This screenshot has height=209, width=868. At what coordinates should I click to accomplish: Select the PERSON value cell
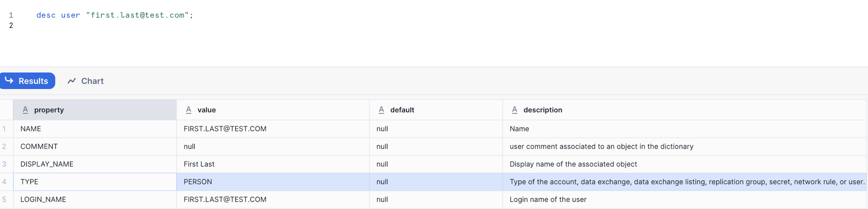click(x=198, y=182)
